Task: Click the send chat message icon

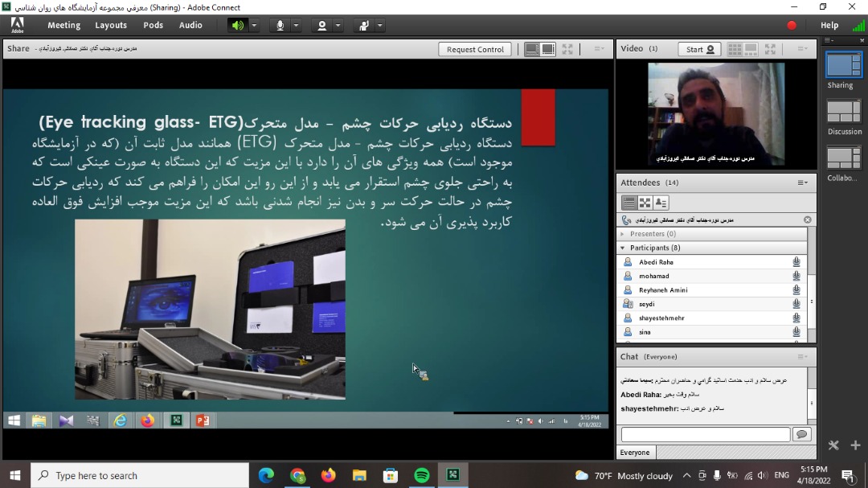Action: [x=801, y=434]
